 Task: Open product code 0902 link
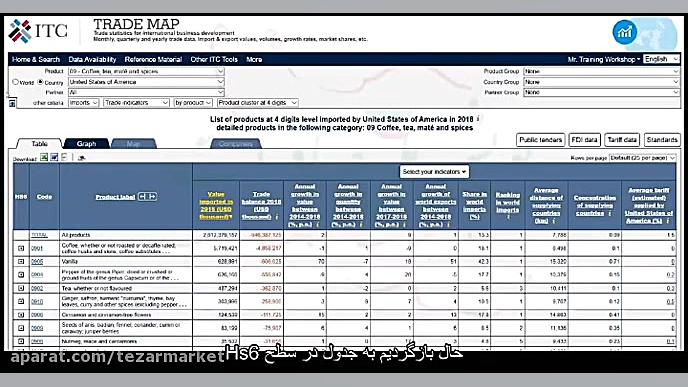[37, 288]
